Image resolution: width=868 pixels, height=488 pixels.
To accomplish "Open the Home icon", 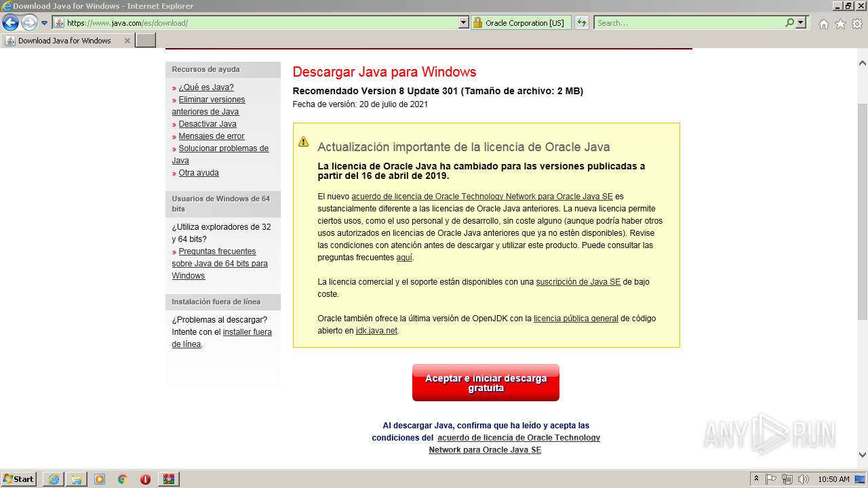I will [x=823, y=24].
